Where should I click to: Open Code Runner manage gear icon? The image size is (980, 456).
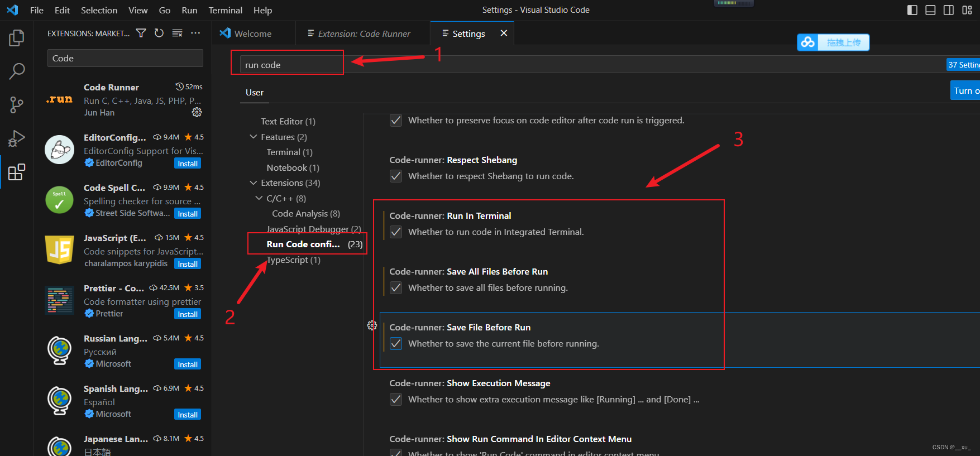click(x=197, y=112)
